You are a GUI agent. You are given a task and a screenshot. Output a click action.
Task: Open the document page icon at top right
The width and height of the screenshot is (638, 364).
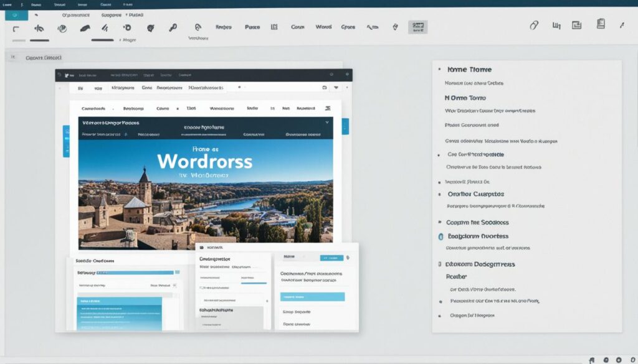pos(601,24)
